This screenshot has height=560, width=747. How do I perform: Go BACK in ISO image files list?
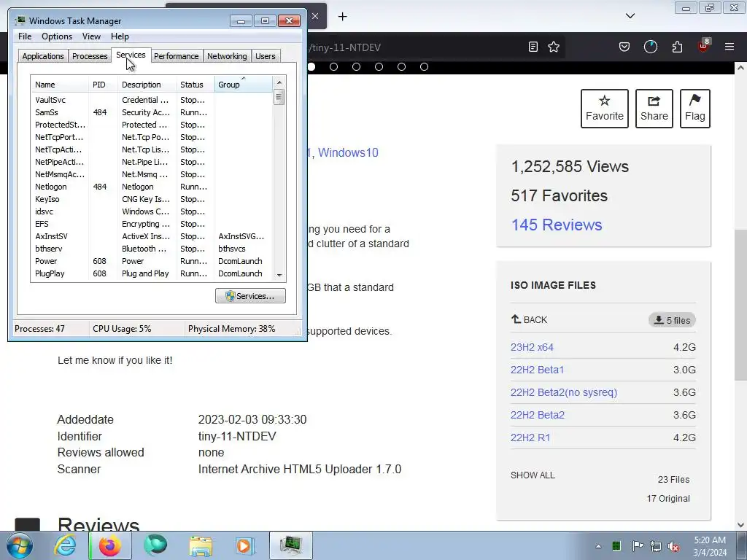(530, 319)
